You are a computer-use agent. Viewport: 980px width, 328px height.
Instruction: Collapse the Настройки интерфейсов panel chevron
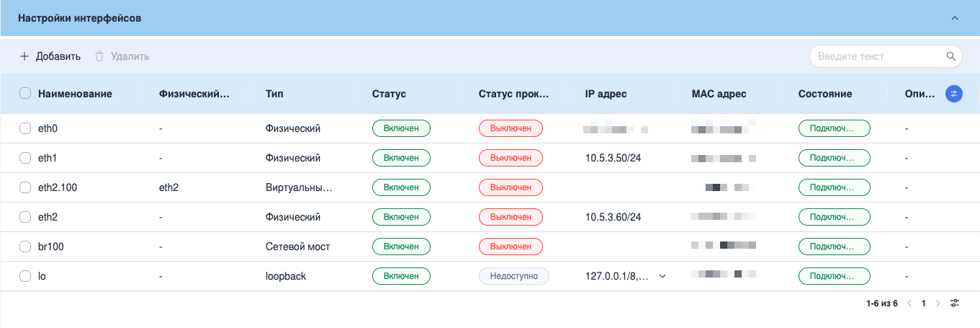pyautogui.click(x=955, y=18)
